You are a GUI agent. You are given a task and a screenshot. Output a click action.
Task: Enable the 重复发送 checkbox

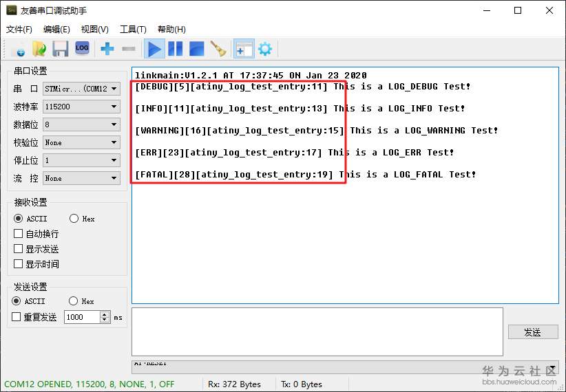17,317
